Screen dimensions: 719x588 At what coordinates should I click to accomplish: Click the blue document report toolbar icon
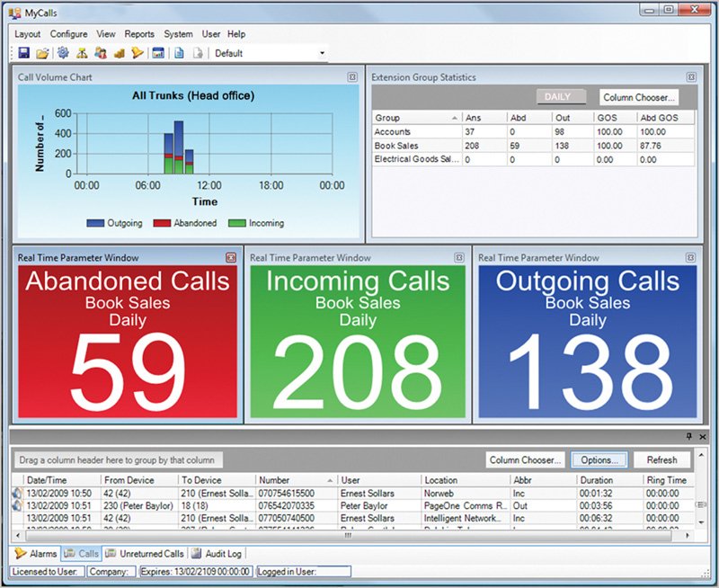tap(179, 54)
